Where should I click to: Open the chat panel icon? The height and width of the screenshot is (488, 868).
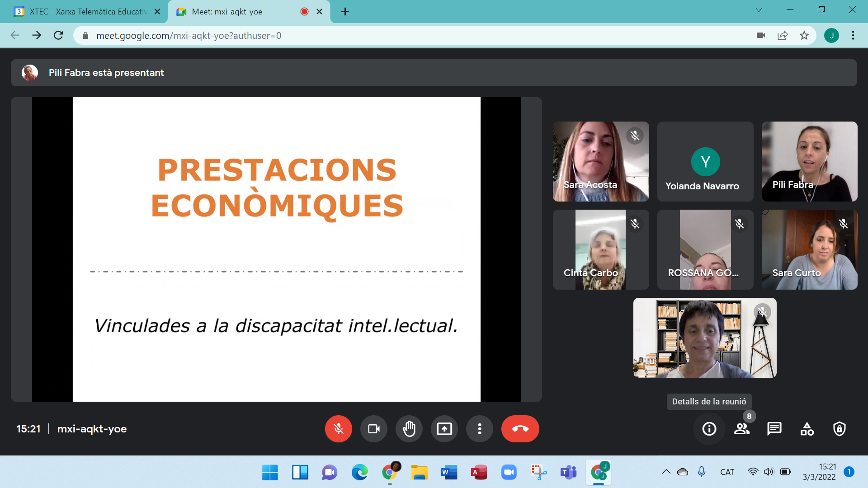coord(774,428)
